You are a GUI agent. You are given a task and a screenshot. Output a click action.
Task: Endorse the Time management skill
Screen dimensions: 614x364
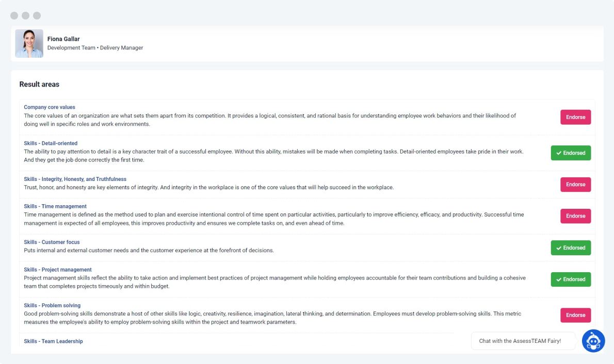(x=575, y=216)
